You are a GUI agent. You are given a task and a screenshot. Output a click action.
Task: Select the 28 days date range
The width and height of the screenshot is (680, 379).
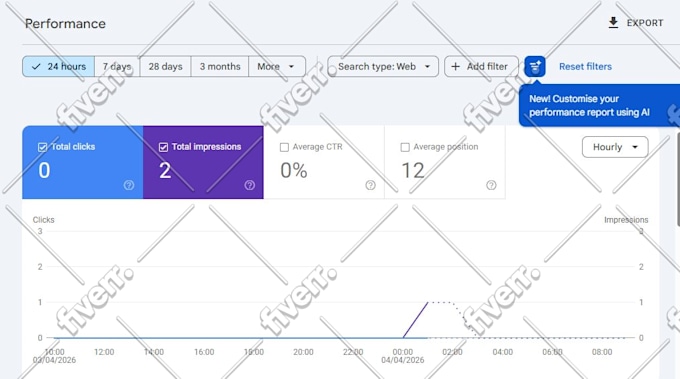[x=165, y=66]
